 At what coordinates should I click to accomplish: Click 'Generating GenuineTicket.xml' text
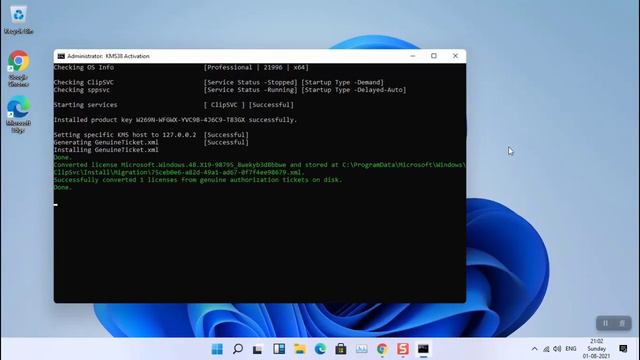tap(106, 142)
